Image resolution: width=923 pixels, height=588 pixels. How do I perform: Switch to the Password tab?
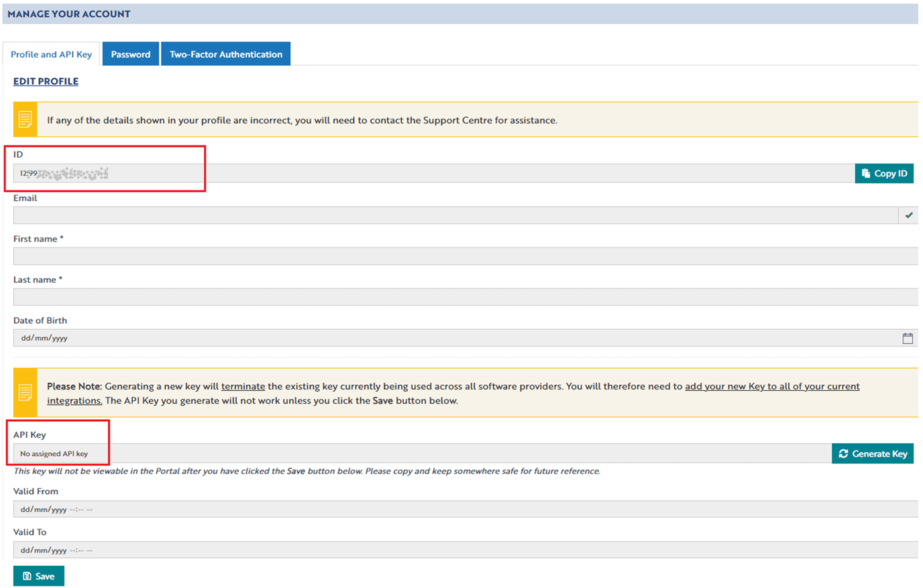130,54
